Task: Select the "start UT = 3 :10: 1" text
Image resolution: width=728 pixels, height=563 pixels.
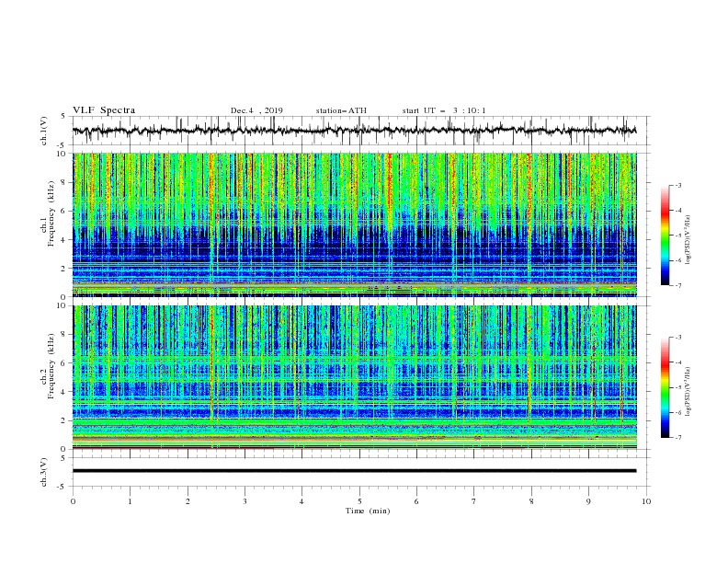Action: (443, 110)
